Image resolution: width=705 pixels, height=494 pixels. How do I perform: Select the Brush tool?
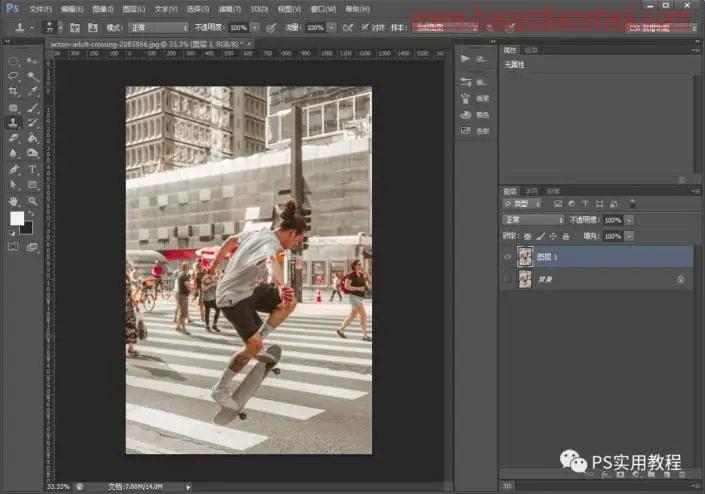pos(32,107)
